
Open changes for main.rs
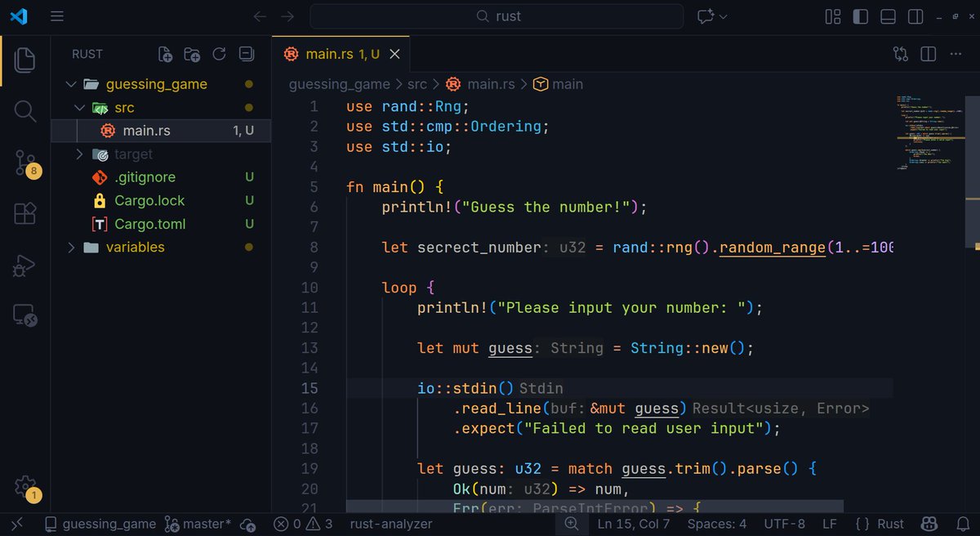point(901,55)
